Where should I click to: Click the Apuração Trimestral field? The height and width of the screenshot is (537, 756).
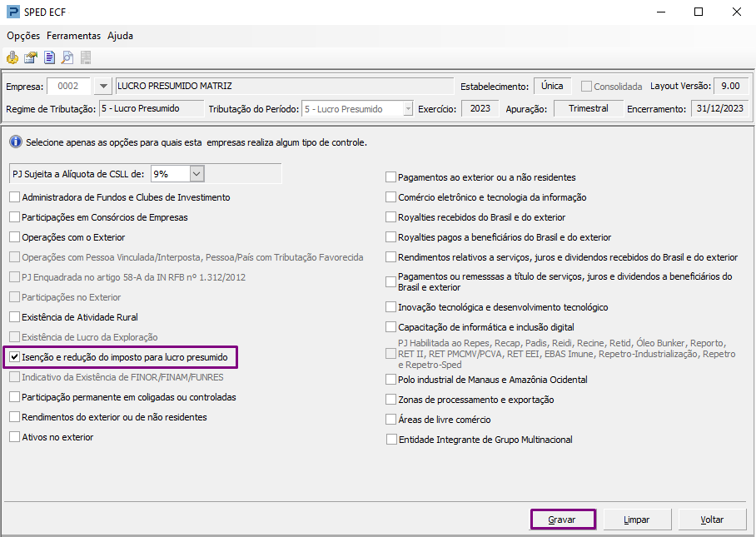click(x=588, y=109)
